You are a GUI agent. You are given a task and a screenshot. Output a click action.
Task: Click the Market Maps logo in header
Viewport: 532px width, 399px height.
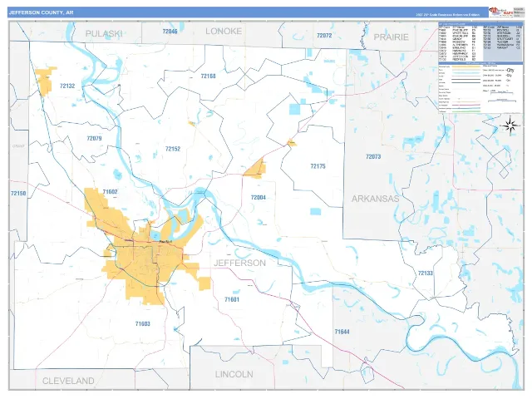(x=500, y=12)
